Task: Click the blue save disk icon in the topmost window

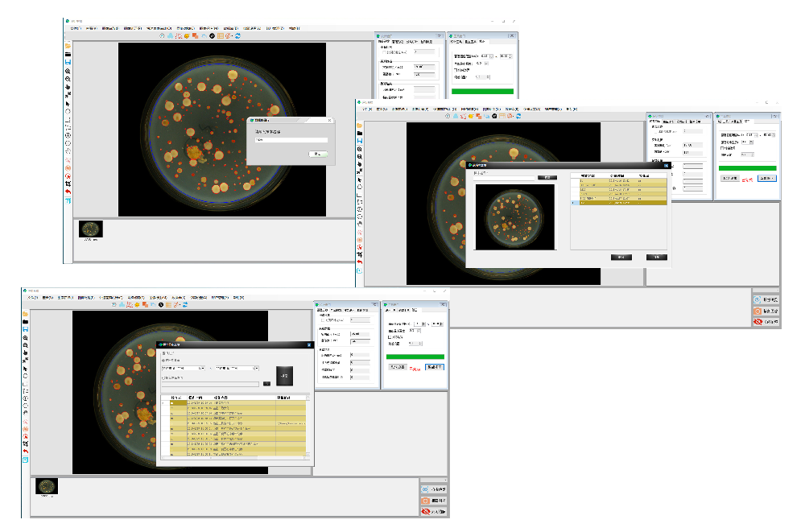Action: point(68,62)
